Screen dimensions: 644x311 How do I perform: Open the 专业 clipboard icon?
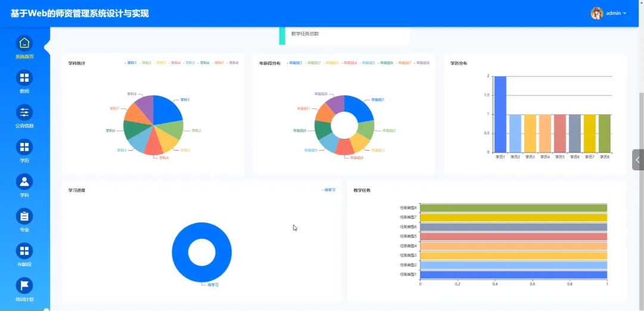tap(24, 216)
